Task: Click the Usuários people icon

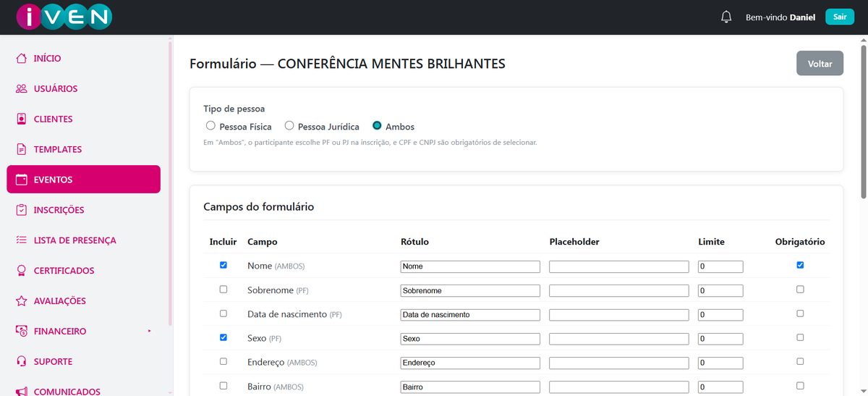Action: [21, 89]
